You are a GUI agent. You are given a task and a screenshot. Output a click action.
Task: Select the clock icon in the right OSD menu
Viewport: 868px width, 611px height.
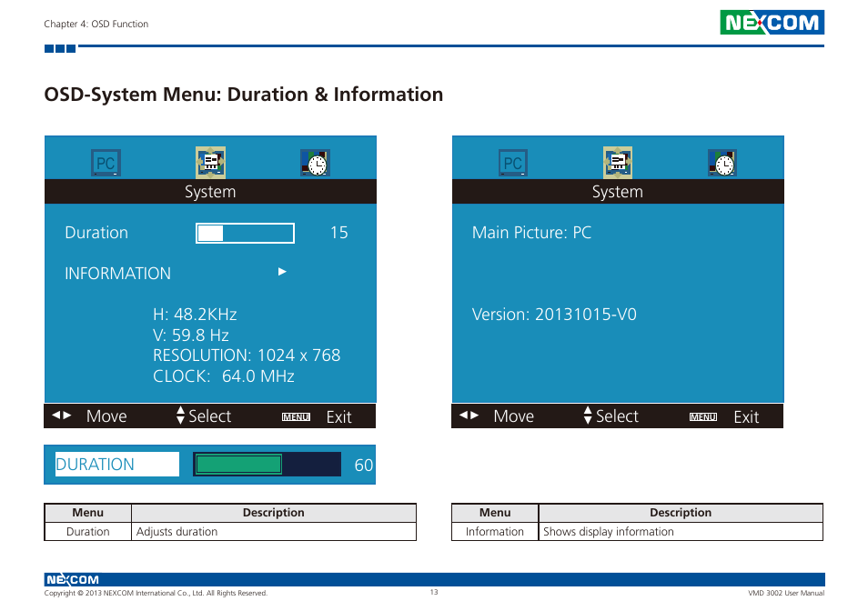[x=722, y=162]
